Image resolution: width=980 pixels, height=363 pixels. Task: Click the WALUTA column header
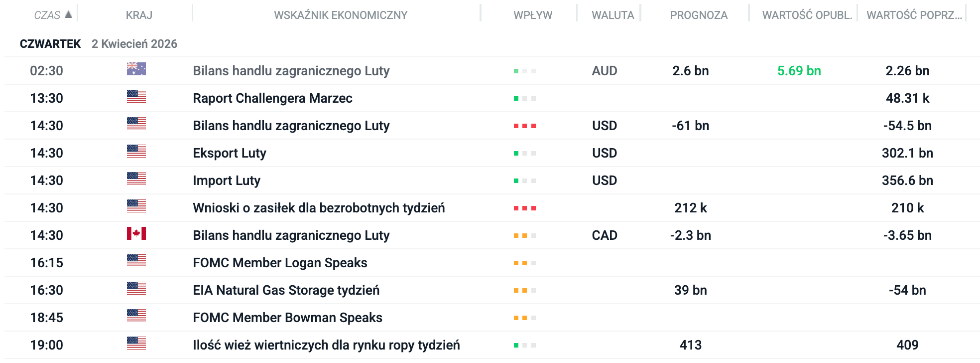pyautogui.click(x=612, y=15)
